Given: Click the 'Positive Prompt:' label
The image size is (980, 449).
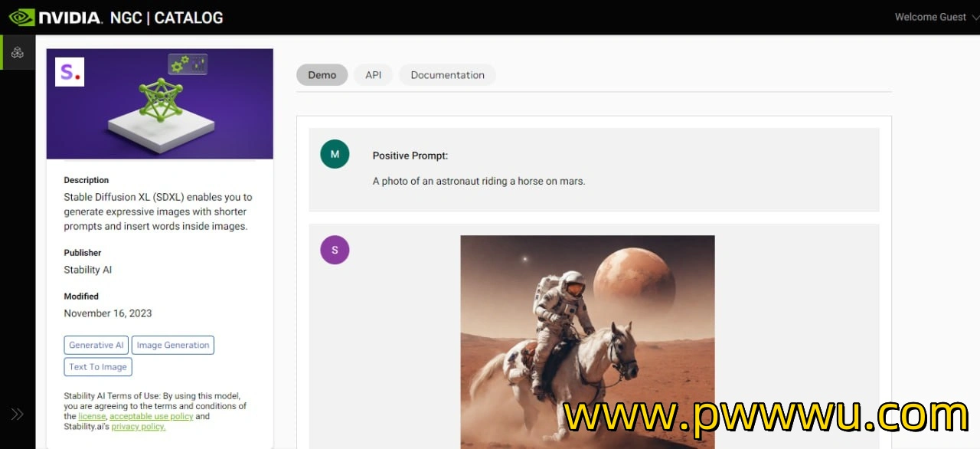Looking at the screenshot, I should (410, 156).
